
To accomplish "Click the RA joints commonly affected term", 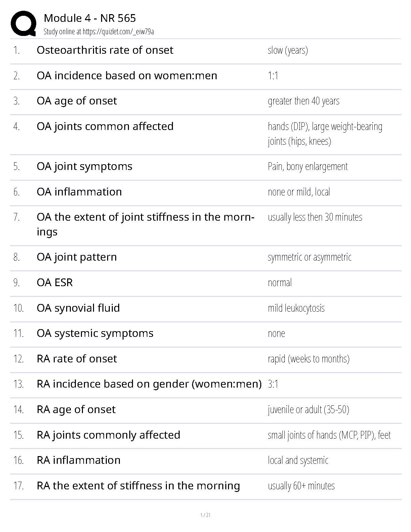I will click(108, 435).
